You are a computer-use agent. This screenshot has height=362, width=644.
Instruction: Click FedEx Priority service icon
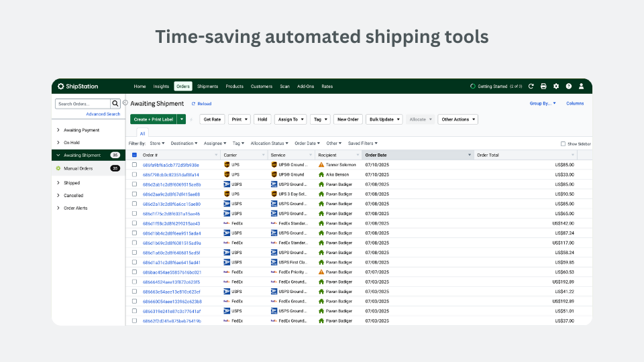[x=274, y=272]
